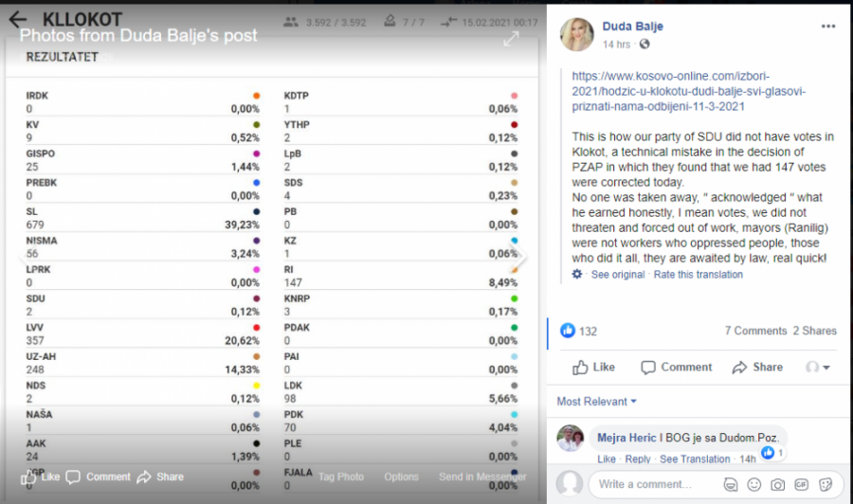Click the SL result 39,23%

(242, 225)
